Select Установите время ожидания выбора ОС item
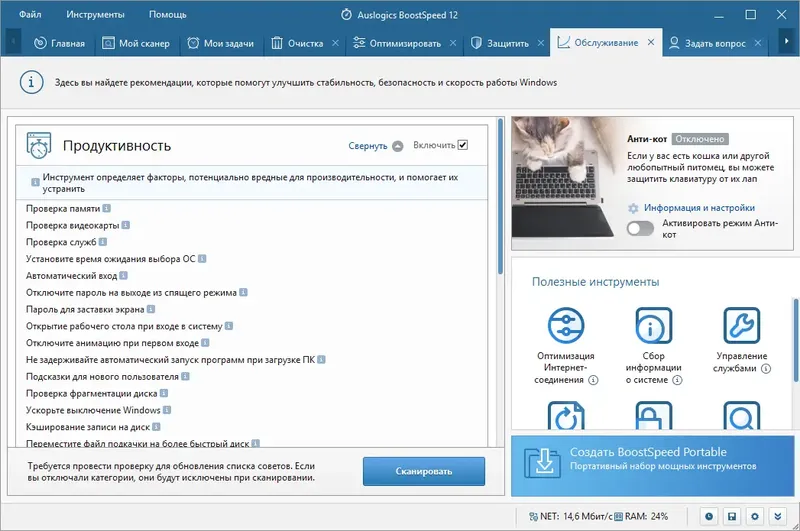The height and width of the screenshot is (531, 800). [x=111, y=259]
